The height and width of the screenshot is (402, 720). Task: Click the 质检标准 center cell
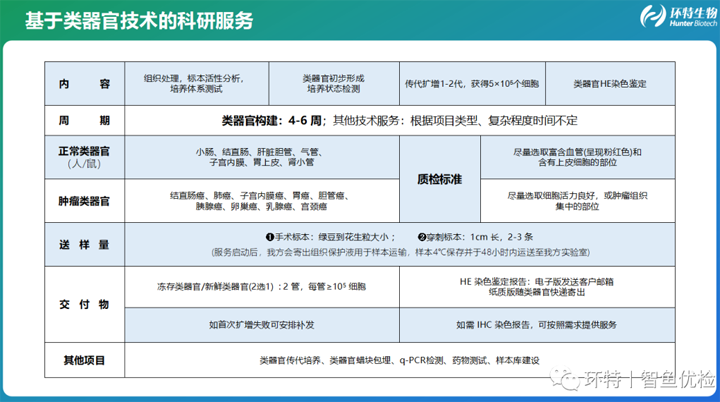(x=440, y=179)
